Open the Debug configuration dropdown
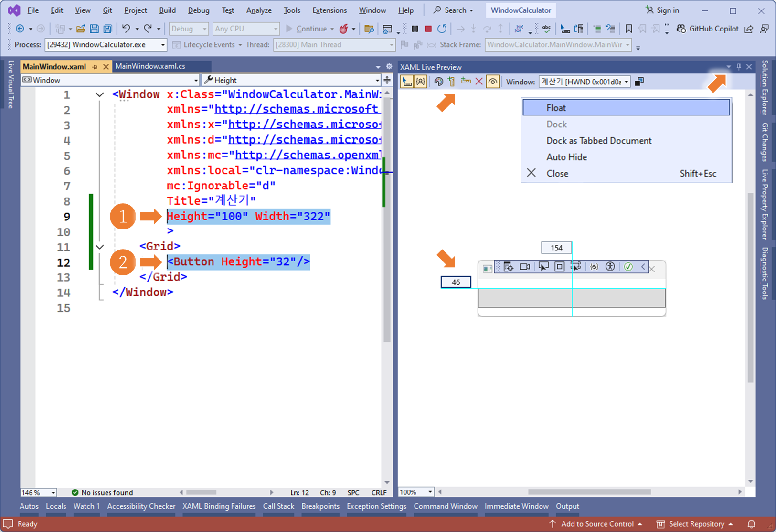The image size is (776, 532). [189, 29]
